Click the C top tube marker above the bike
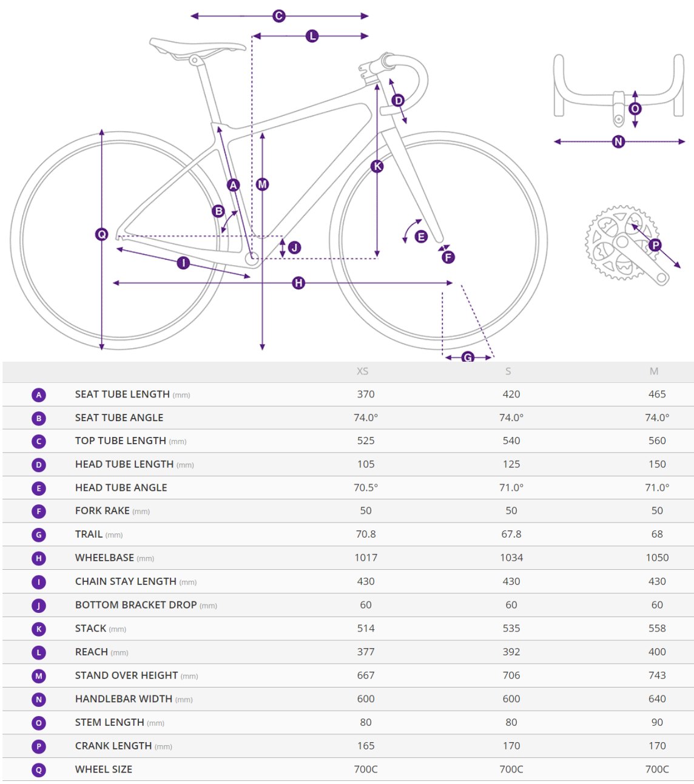Image resolution: width=694 pixels, height=784 pixels. tap(279, 16)
